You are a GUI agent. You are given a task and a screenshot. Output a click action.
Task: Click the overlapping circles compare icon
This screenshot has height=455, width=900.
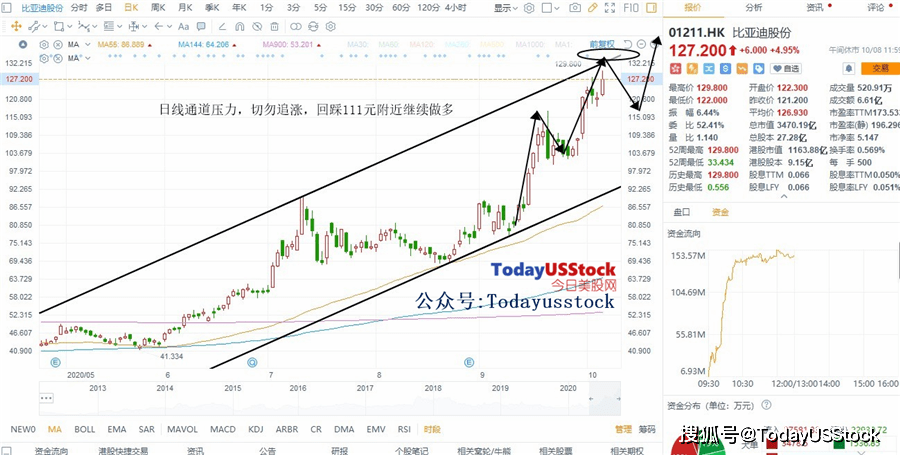tap(296, 26)
